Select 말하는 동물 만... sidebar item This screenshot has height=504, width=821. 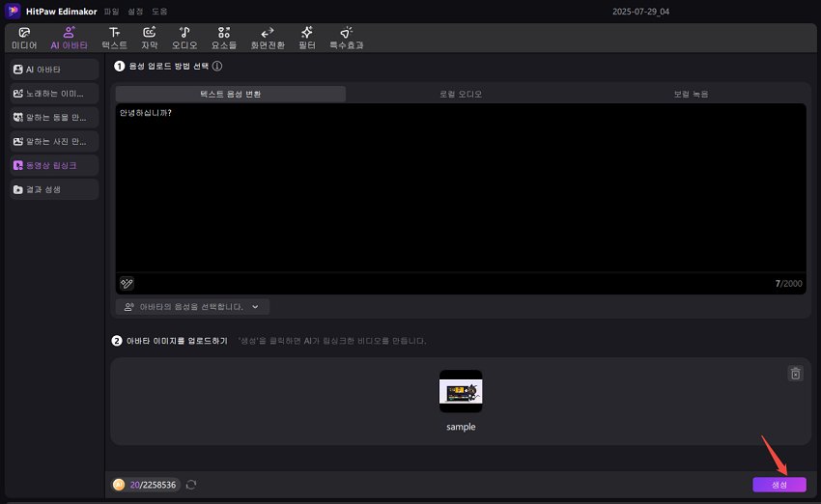[x=54, y=117]
